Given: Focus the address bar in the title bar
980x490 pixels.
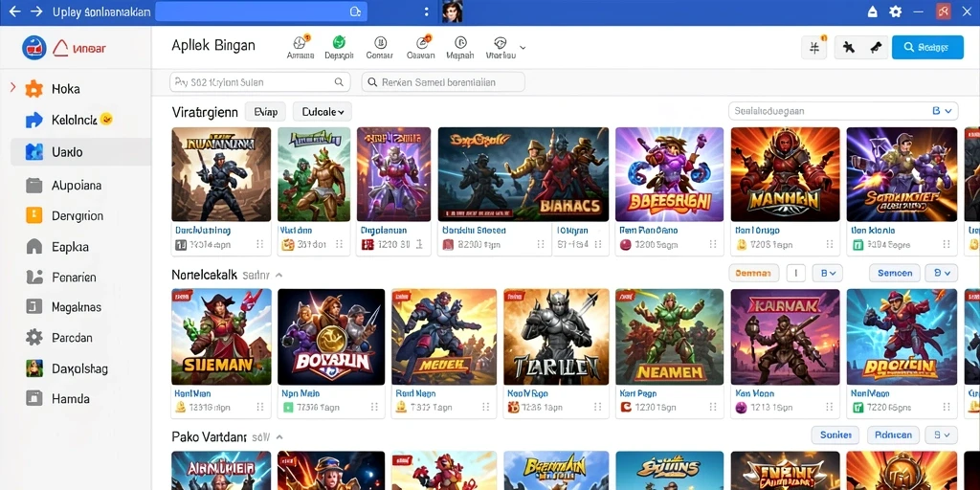Looking at the screenshot, I should [260, 11].
